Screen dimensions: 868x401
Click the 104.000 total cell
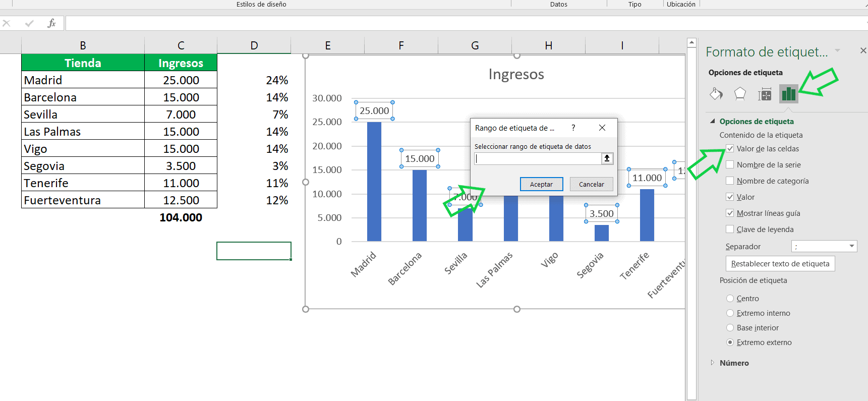(181, 217)
